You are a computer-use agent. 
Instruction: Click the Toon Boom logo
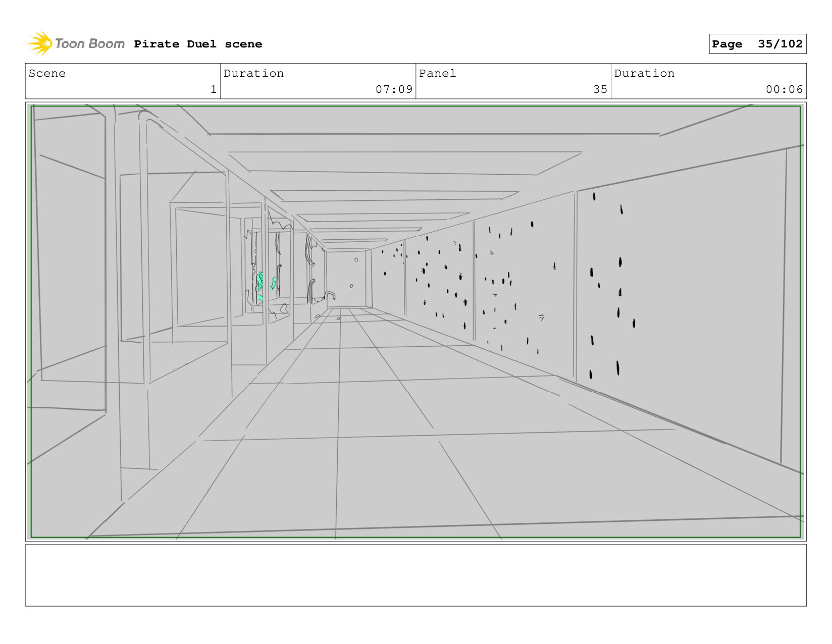pos(76,43)
